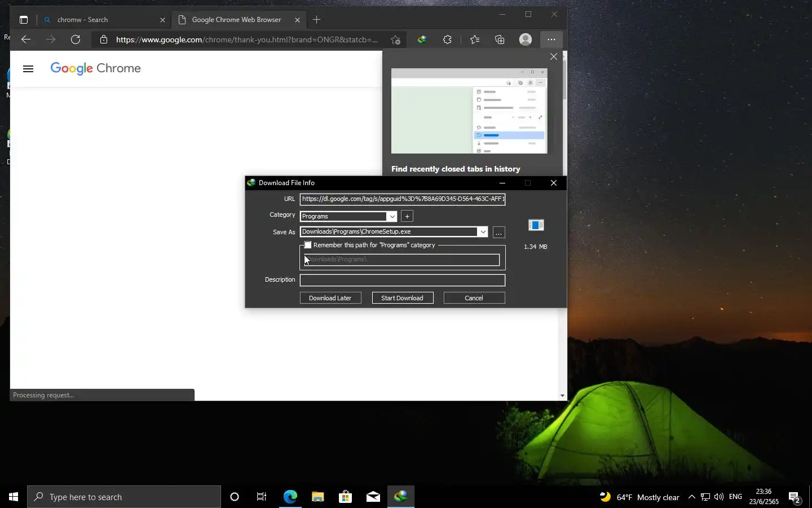Close the Google Chrome Web Browser tab

point(297,20)
